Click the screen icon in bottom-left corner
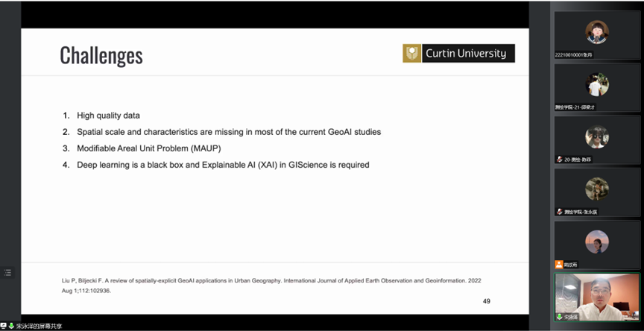The height and width of the screenshot is (331, 644). coord(4,326)
